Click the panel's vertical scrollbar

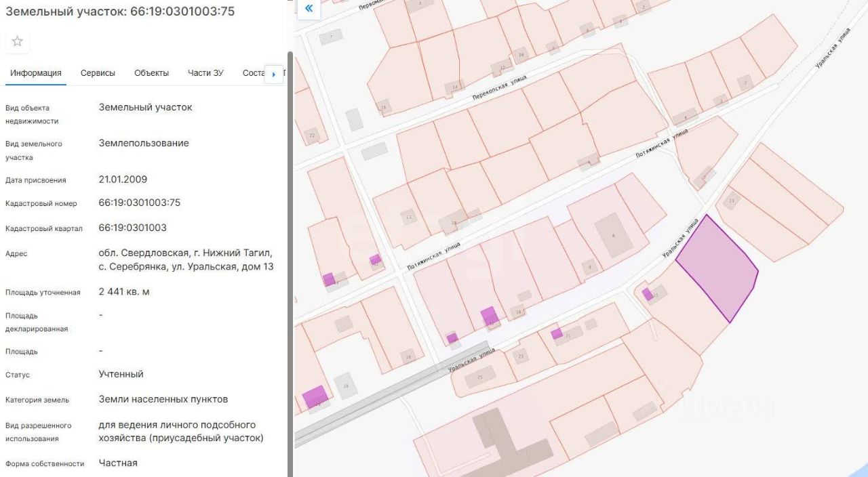tap(290, 264)
